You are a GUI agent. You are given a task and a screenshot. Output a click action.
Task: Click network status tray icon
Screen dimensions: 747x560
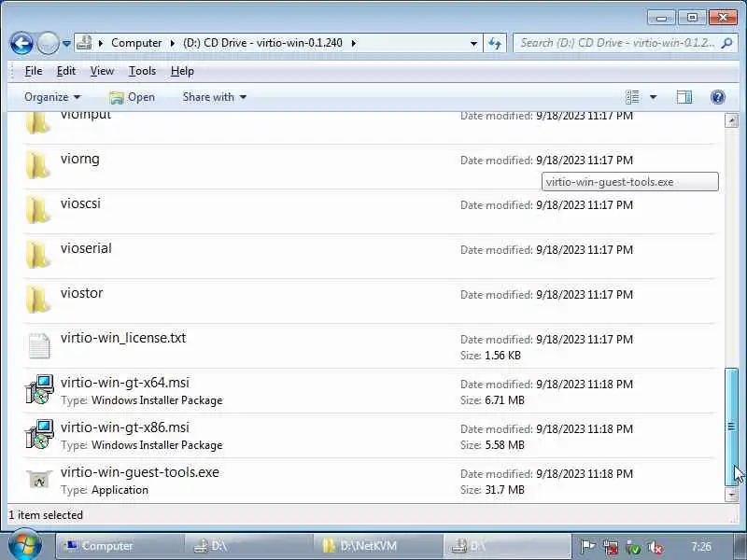point(611,547)
